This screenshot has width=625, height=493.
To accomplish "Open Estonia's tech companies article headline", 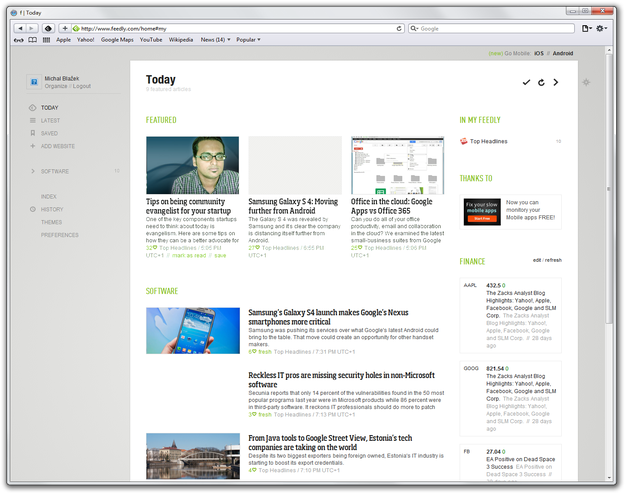I will point(330,442).
